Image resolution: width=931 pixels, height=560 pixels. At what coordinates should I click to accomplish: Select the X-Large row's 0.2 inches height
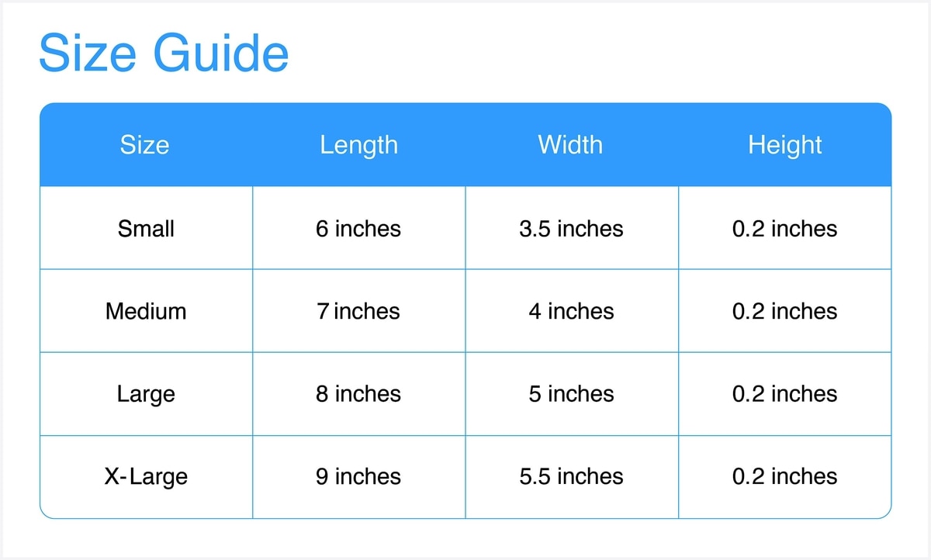784,476
